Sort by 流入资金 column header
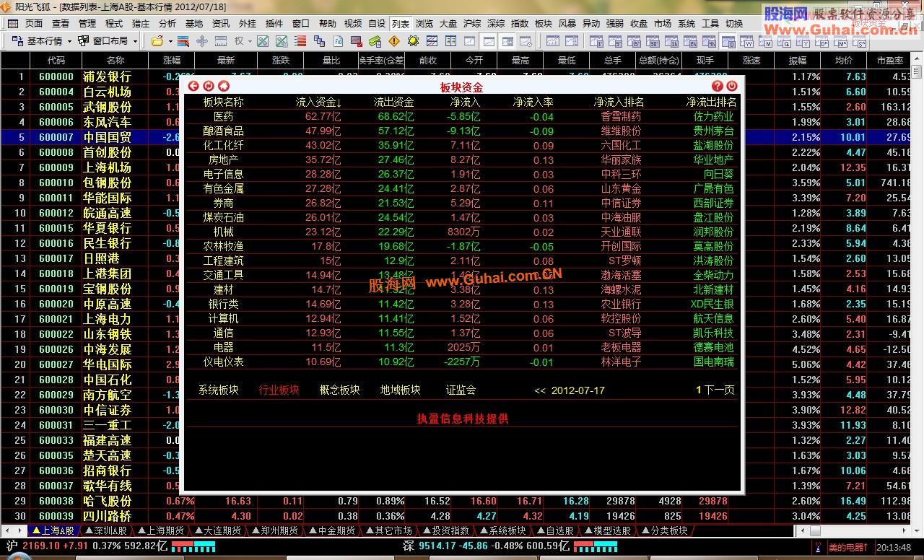Viewport: 924px width, 560px height. [319, 102]
